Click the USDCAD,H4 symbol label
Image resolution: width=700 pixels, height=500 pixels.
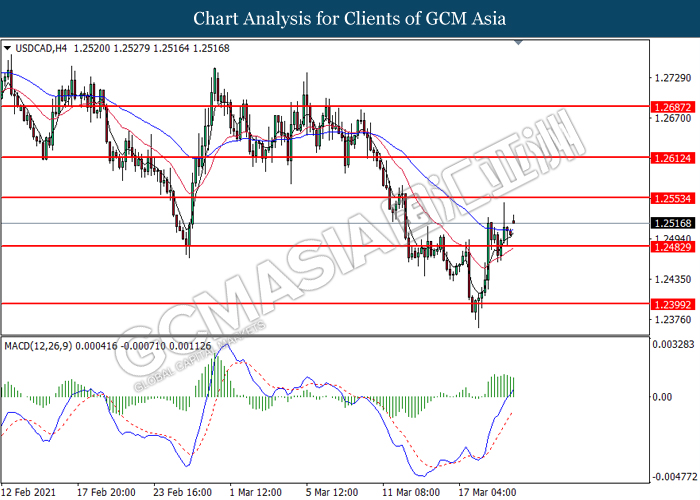click(41, 48)
